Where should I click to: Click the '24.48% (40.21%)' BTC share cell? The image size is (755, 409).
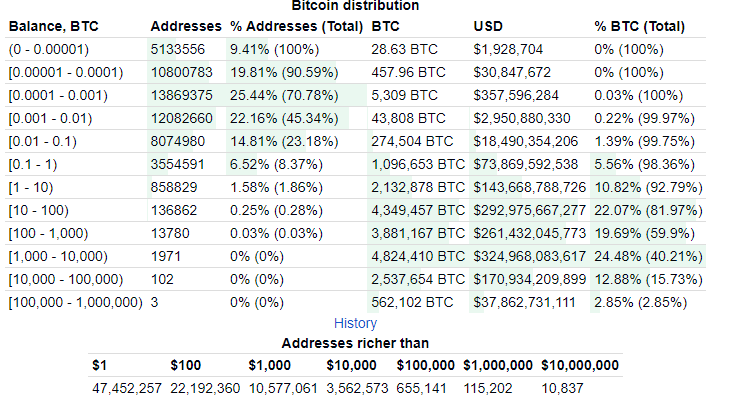click(x=649, y=256)
